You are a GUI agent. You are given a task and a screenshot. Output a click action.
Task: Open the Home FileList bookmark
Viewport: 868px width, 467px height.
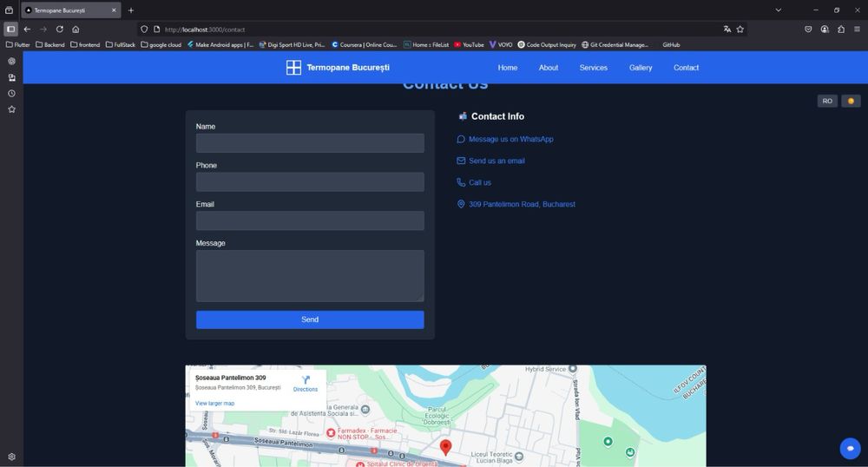(425, 45)
